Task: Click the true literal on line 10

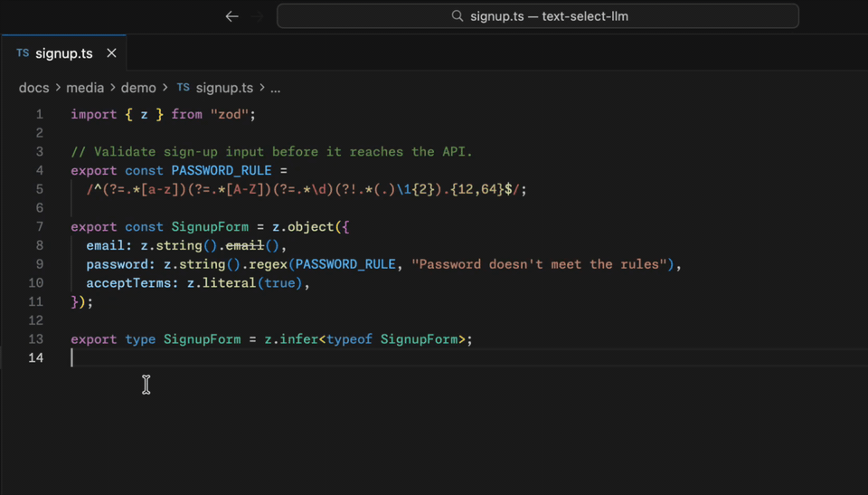Action: 279,282
